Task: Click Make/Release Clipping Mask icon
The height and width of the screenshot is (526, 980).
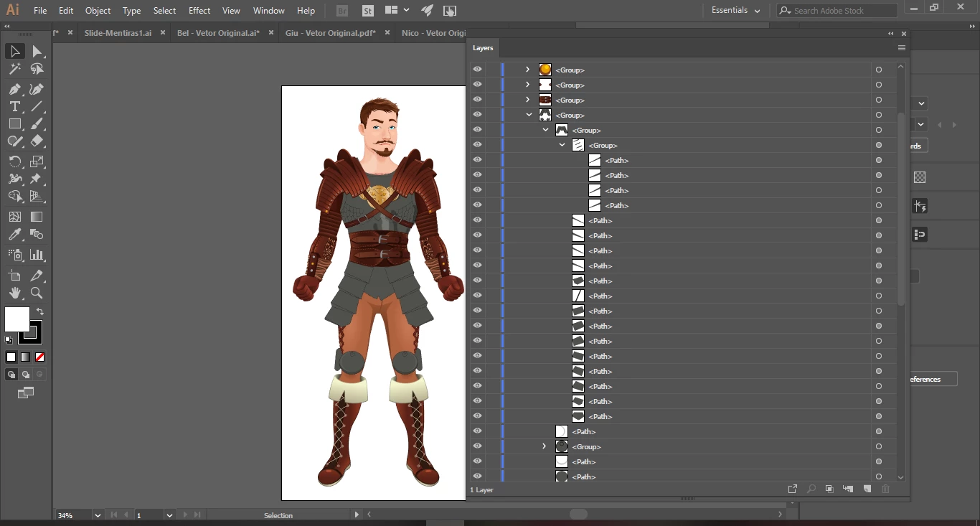Action: (x=829, y=489)
